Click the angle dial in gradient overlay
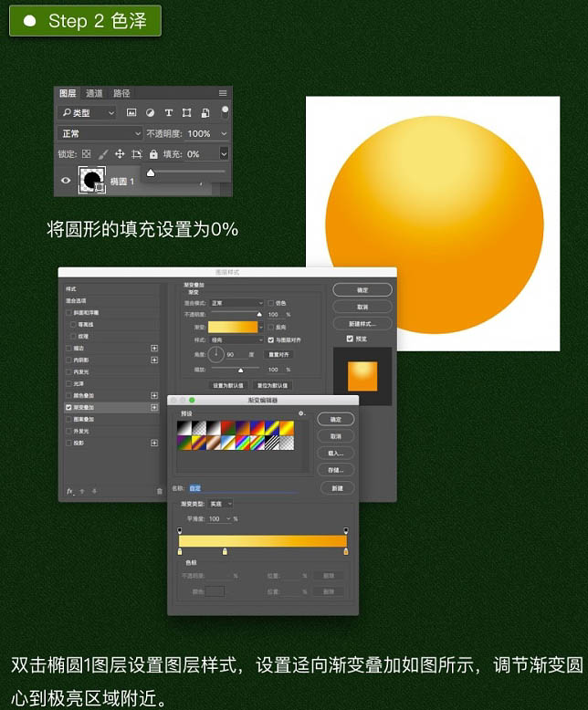The height and width of the screenshot is (710, 588). coord(216,354)
